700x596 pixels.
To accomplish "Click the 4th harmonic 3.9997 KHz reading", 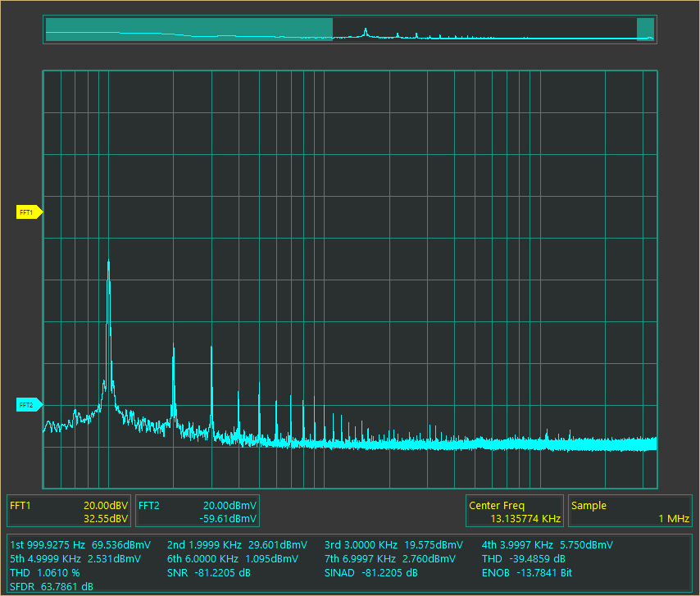I will pyautogui.click(x=548, y=545).
